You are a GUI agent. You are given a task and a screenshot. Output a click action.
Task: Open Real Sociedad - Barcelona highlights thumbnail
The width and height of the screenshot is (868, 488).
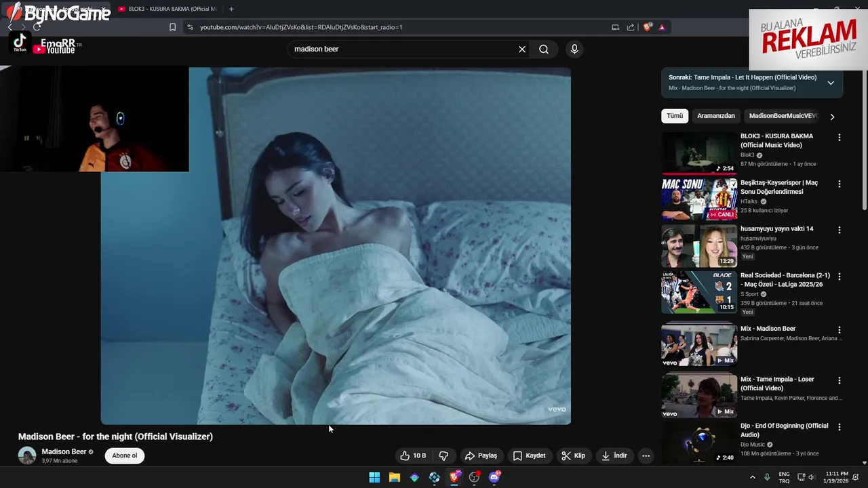pos(699,292)
